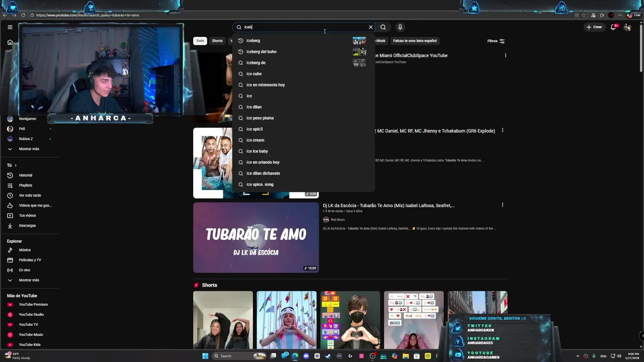This screenshot has width=644, height=362.
Task: Select the Todo filter chip
Action: point(200,41)
